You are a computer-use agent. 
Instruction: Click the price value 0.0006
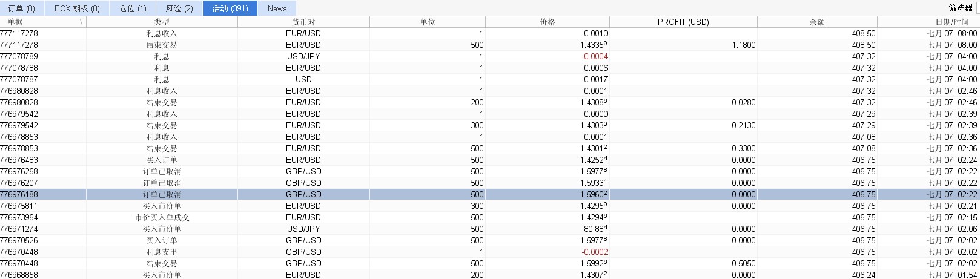[596, 68]
